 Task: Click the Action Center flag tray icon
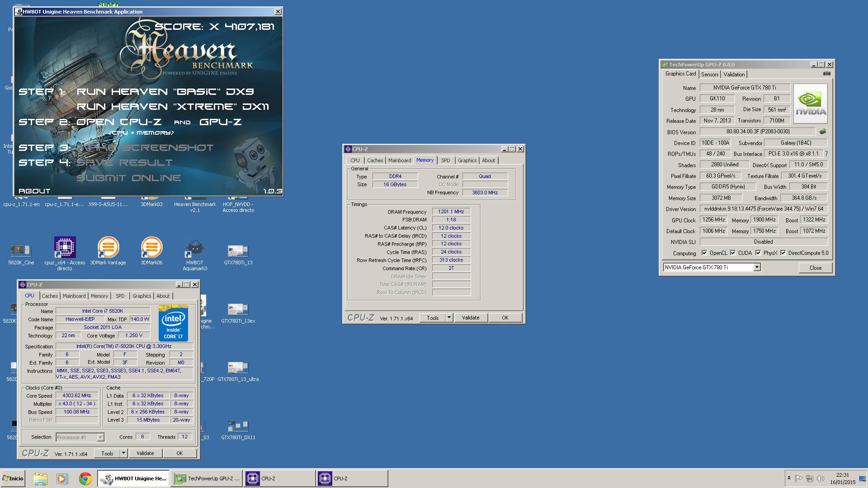point(798,479)
